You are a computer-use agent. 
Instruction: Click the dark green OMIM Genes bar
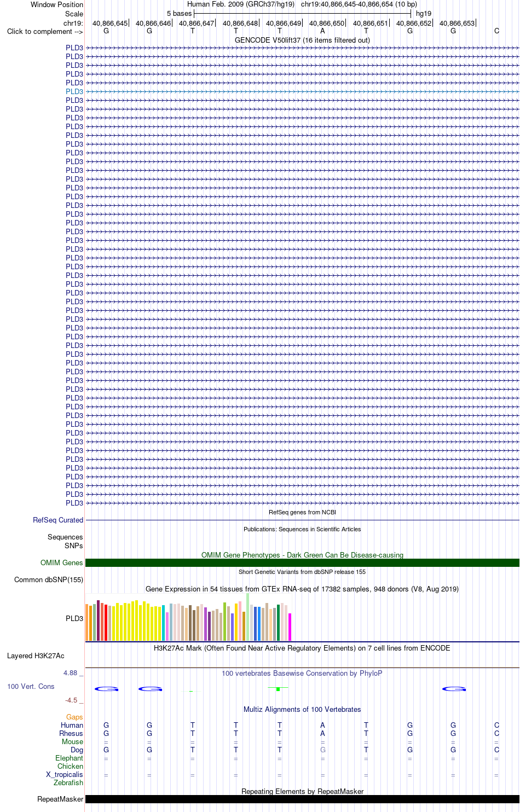[302, 562]
